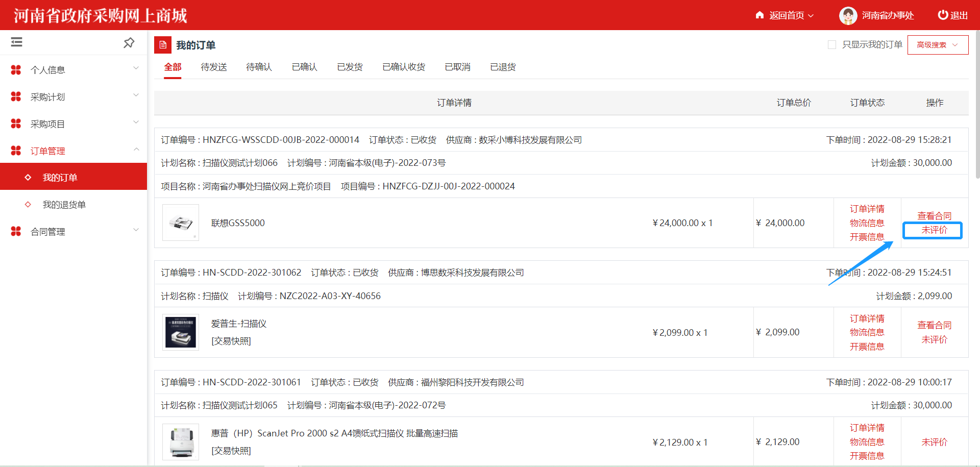Click the 采购项目 four-dot icon
This screenshot has width=980, height=467.
point(16,124)
